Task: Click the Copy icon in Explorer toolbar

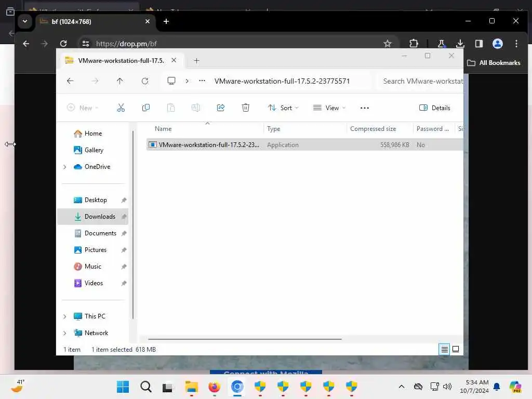Action: click(x=146, y=108)
